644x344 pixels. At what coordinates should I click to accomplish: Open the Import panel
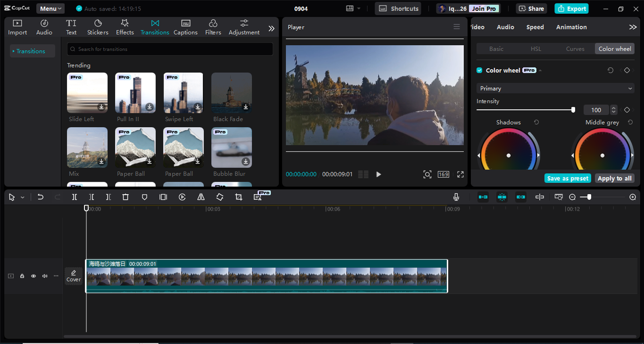(x=18, y=27)
